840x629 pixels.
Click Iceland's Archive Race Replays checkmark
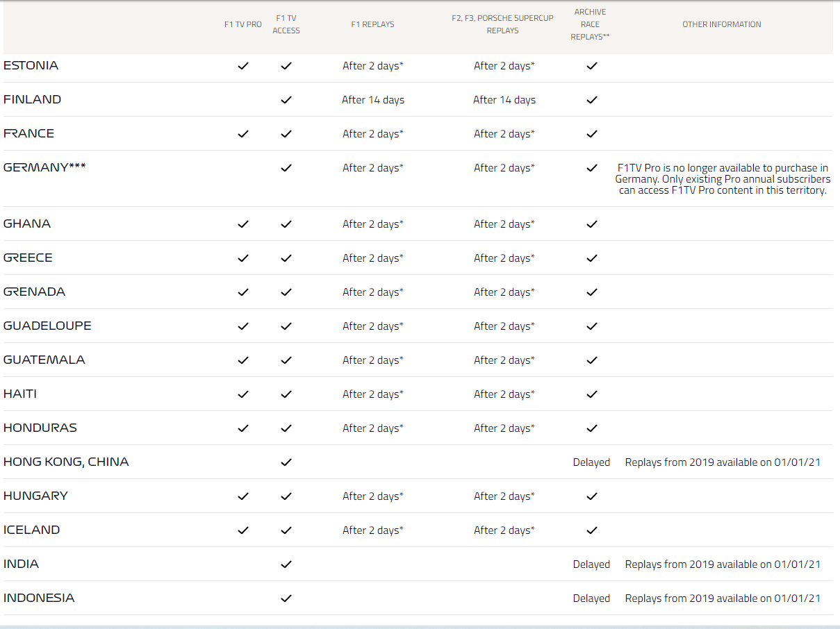(x=592, y=530)
